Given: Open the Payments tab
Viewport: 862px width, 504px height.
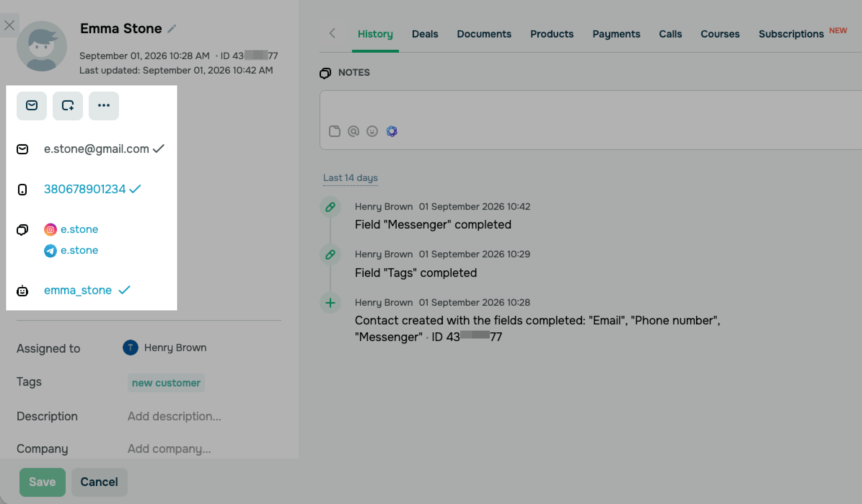Looking at the screenshot, I should [x=616, y=34].
